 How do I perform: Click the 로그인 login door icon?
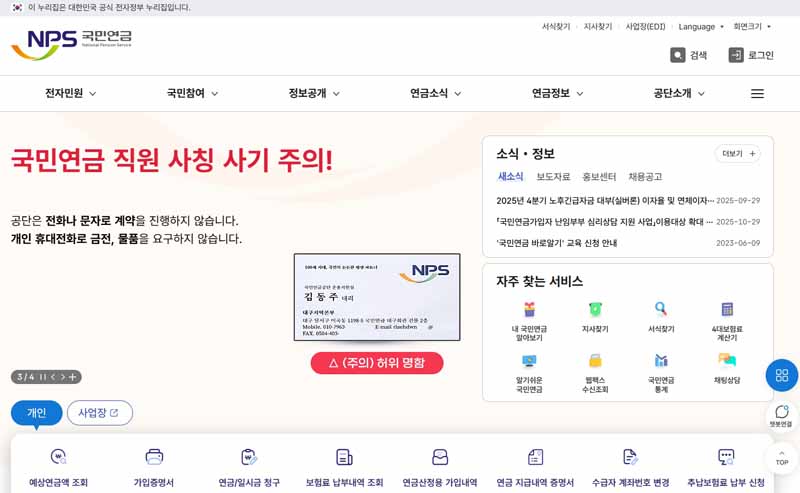(x=736, y=55)
